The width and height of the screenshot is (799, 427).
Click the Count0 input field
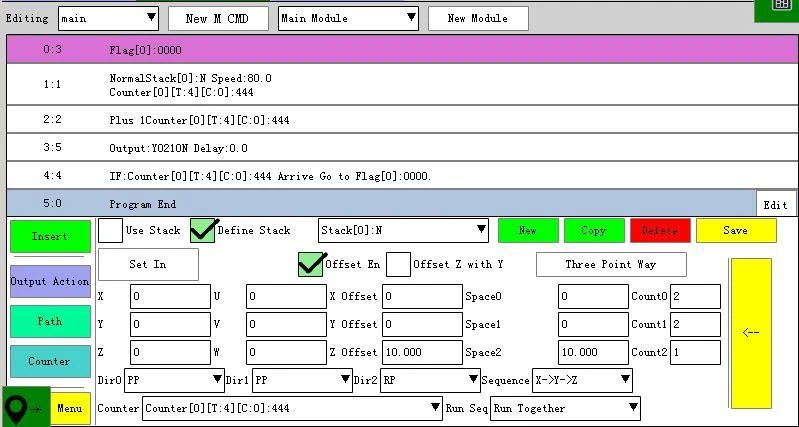coord(696,297)
